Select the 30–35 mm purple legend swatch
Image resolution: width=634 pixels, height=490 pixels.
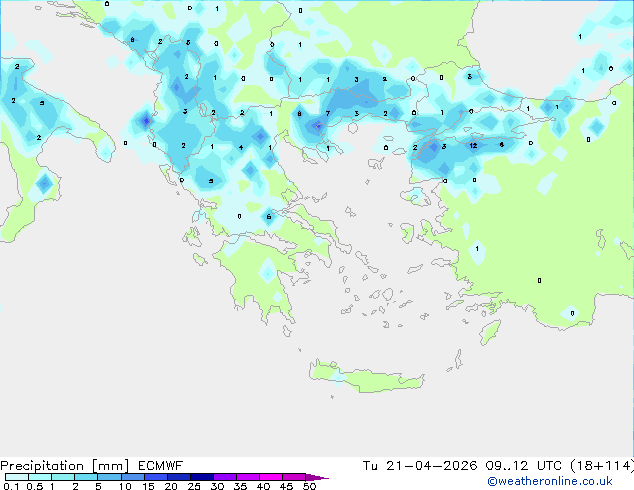point(225,477)
